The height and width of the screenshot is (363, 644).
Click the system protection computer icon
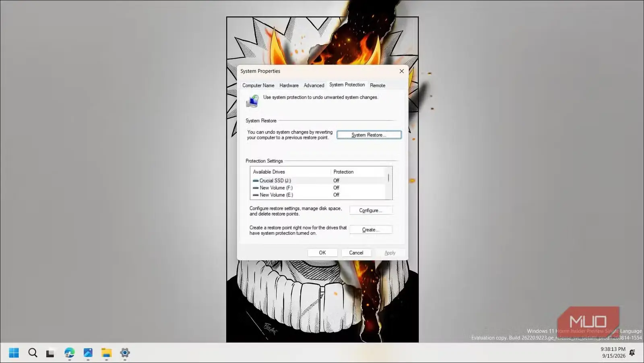[253, 101]
